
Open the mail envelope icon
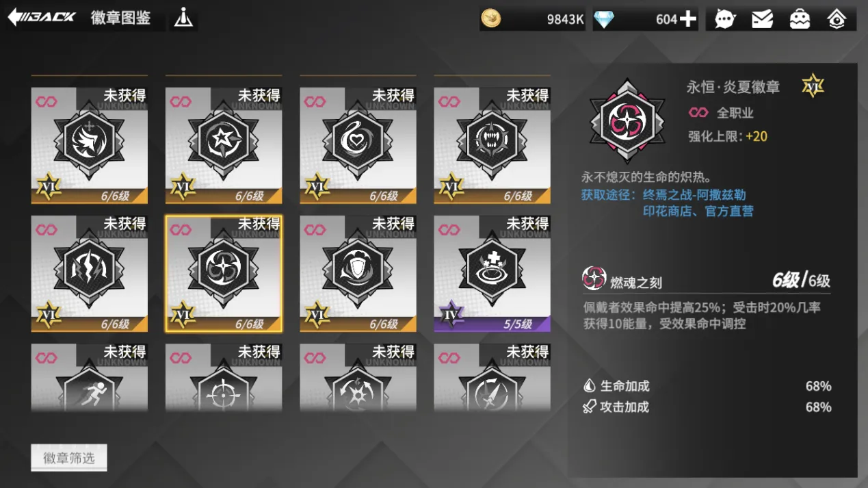[762, 19]
